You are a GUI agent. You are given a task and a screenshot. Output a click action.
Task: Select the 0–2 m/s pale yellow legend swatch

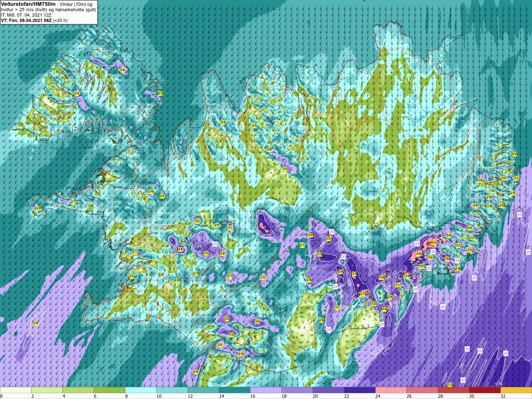pos(16,390)
